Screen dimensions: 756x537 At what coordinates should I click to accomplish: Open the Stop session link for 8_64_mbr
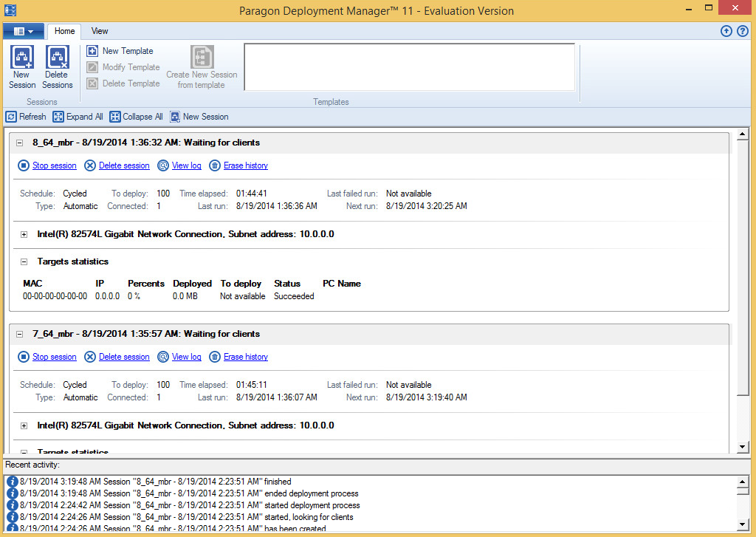(x=55, y=165)
